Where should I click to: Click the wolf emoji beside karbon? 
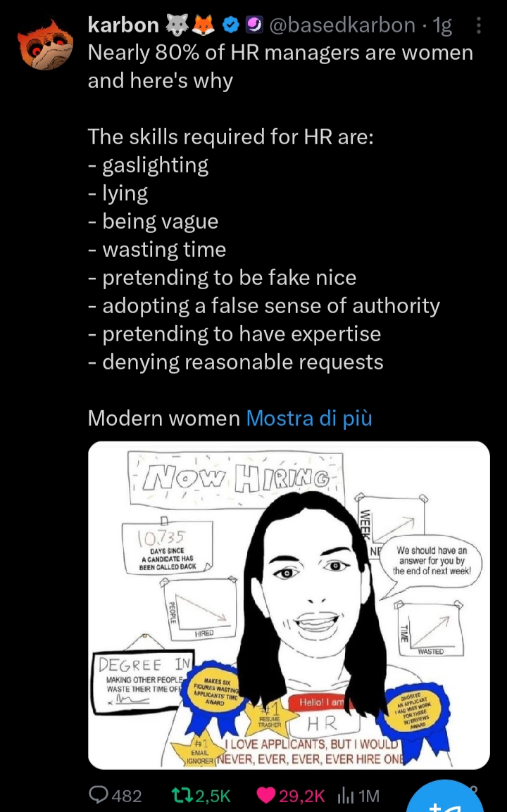(177, 25)
